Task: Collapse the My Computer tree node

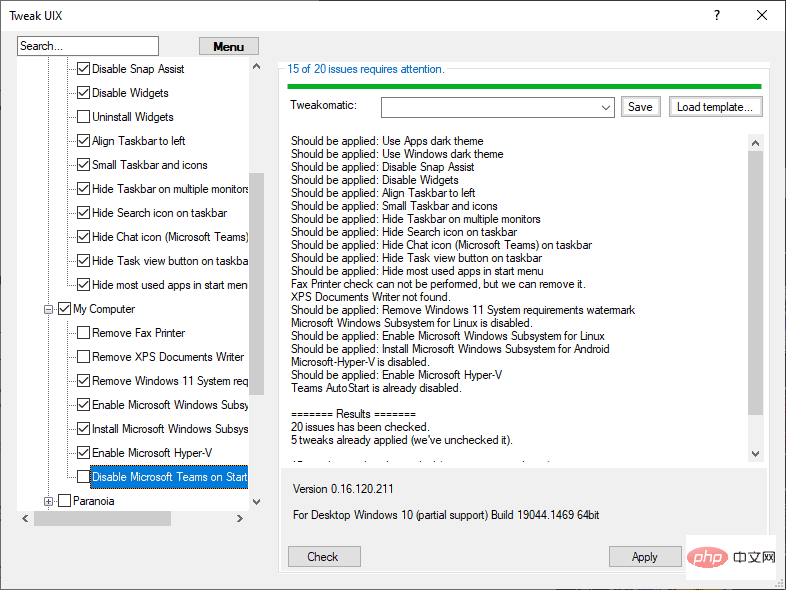Action: tap(48, 309)
